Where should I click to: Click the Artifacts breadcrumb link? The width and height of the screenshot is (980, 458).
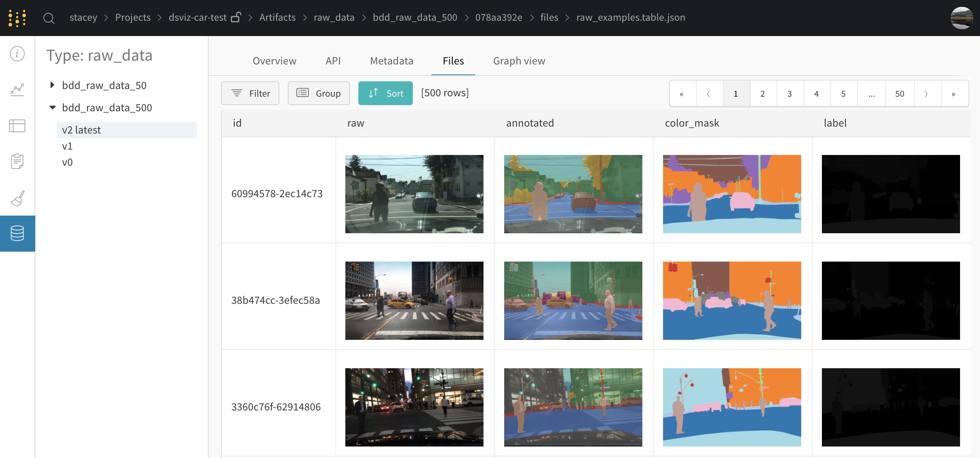(x=277, y=18)
